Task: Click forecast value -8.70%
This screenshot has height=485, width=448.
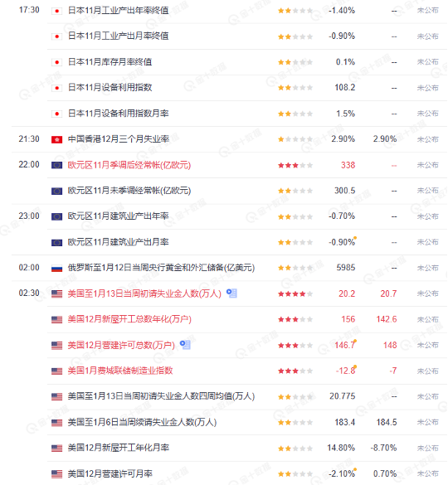Action: tap(383, 449)
